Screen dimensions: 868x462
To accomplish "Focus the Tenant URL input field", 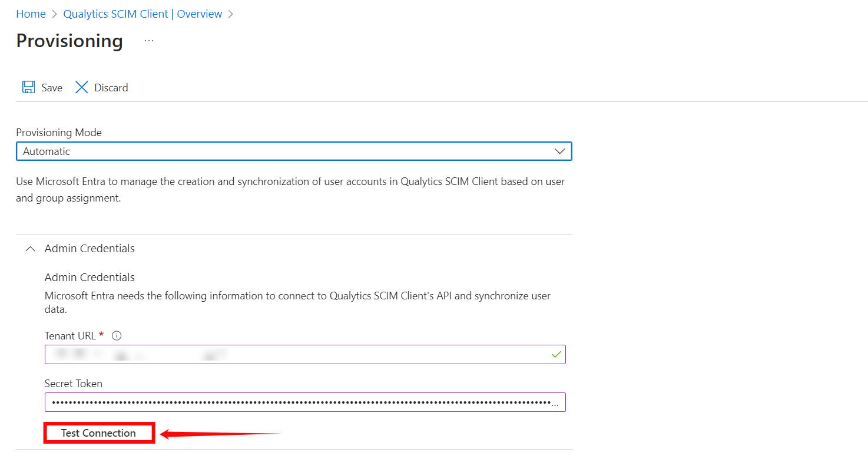I will coord(305,354).
